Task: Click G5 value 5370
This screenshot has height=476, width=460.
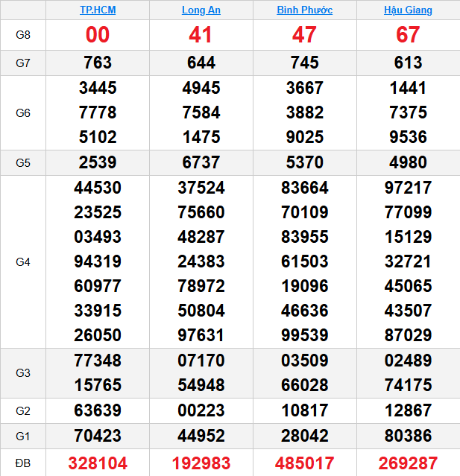Action: coord(305,162)
